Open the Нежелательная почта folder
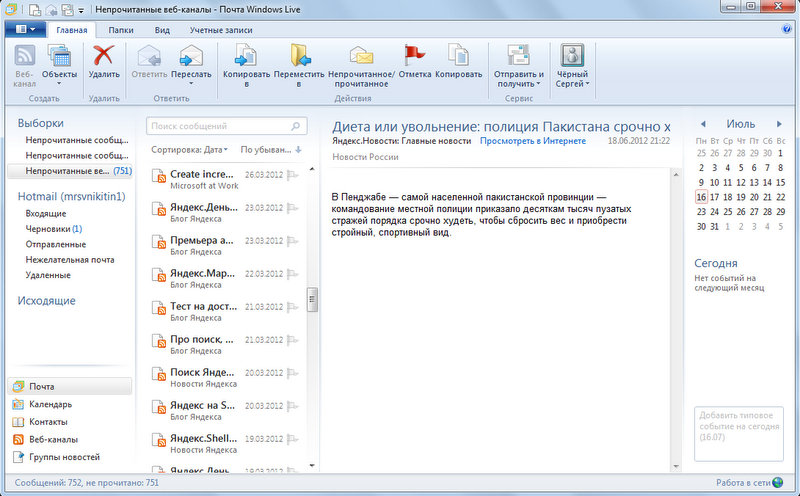800x496 pixels. coord(70,259)
